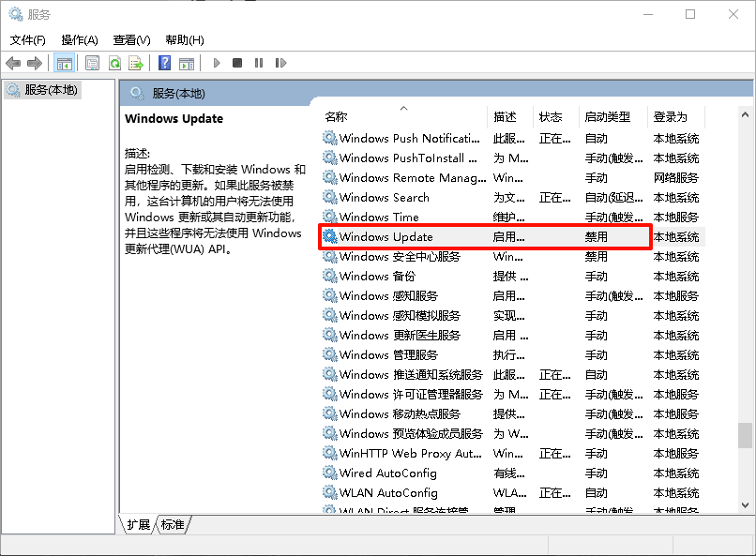Click gear icon of Windows 备份 service
The height and width of the screenshot is (556, 756).
(x=330, y=276)
